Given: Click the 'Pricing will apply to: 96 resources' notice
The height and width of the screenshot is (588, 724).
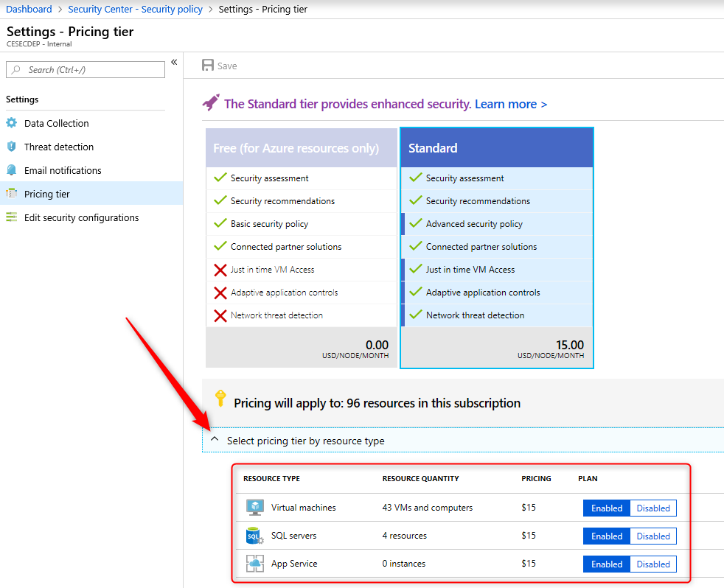Looking at the screenshot, I should point(377,403).
